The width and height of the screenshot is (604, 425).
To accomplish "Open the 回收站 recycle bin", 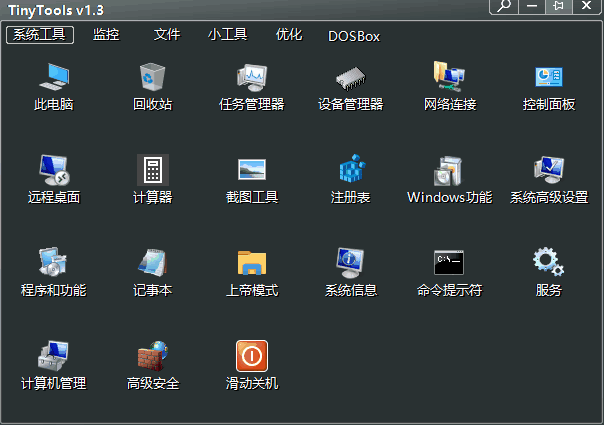I will pyautogui.click(x=152, y=77).
